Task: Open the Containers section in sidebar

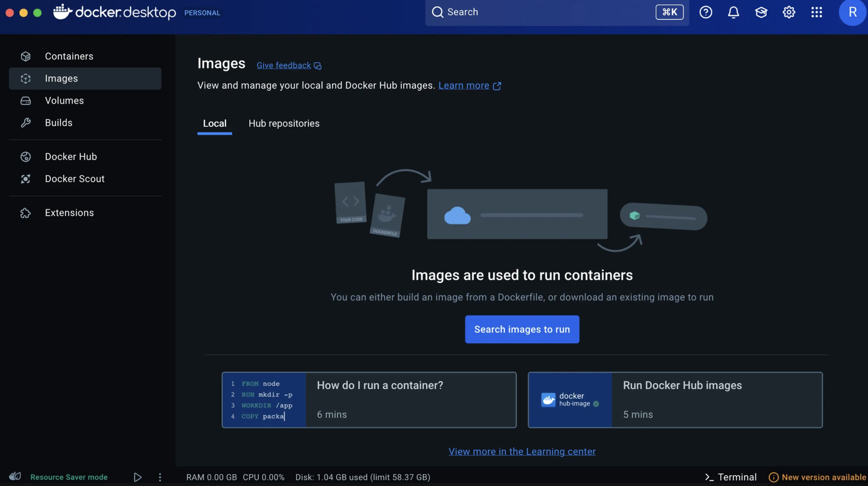Action: (85, 56)
